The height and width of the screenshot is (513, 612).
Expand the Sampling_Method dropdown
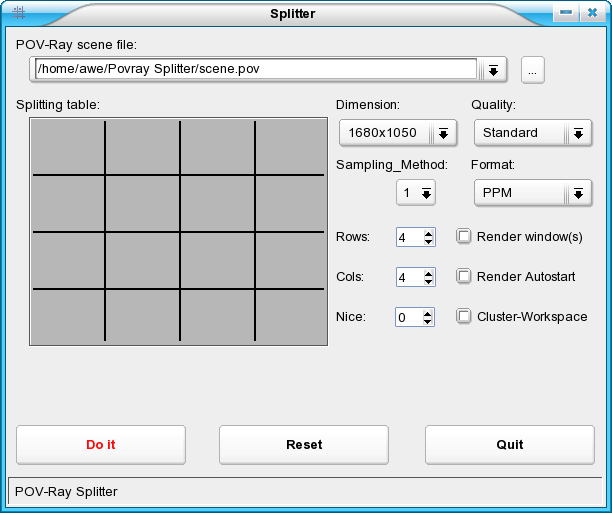tap(416, 193)
